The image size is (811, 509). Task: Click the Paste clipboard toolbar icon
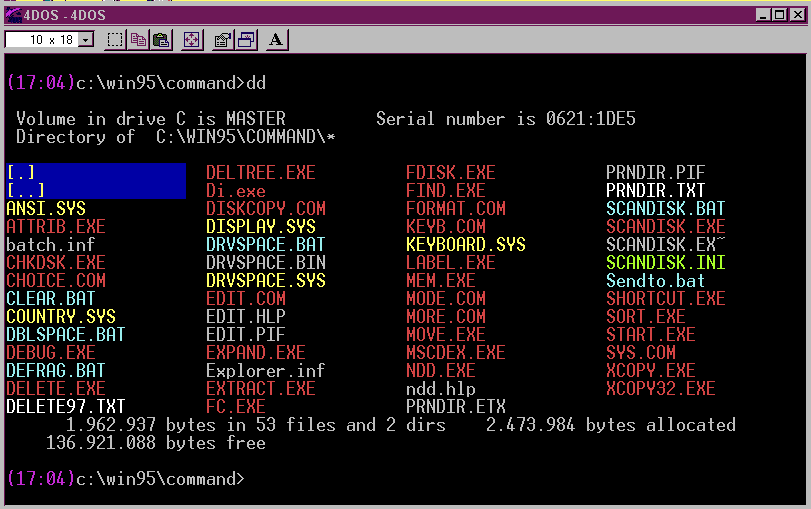(161, 40)
